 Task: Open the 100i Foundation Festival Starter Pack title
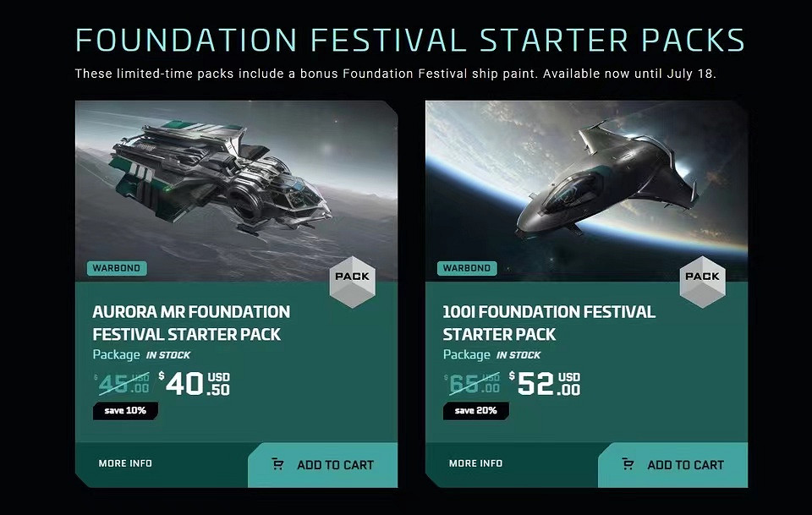548,321
